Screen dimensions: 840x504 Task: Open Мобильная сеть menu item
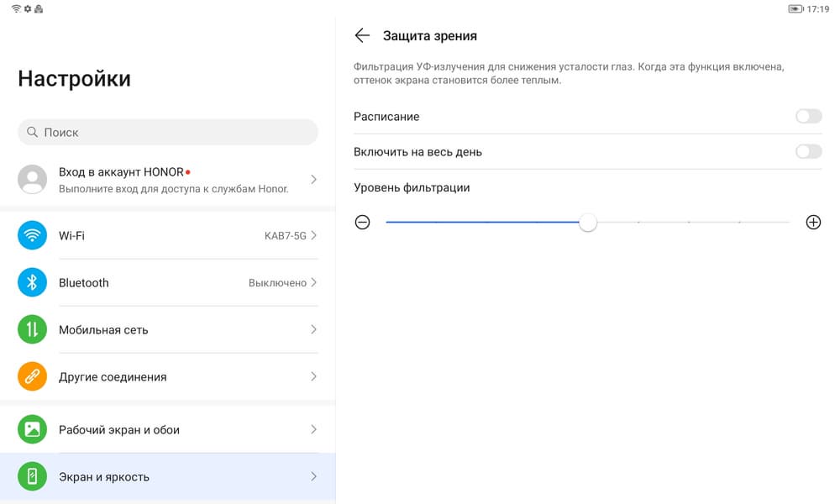pyautogui.click(x=168, y=330)
